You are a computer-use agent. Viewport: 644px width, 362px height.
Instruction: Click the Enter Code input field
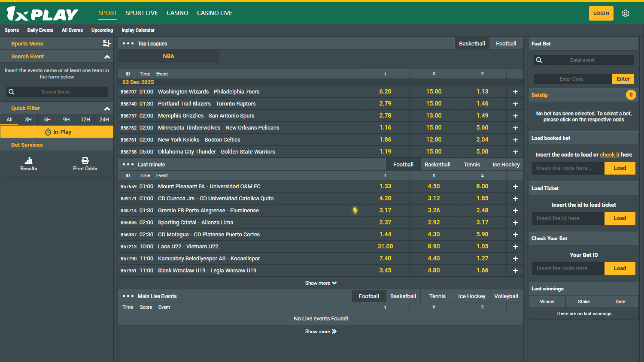coord(572,79)
